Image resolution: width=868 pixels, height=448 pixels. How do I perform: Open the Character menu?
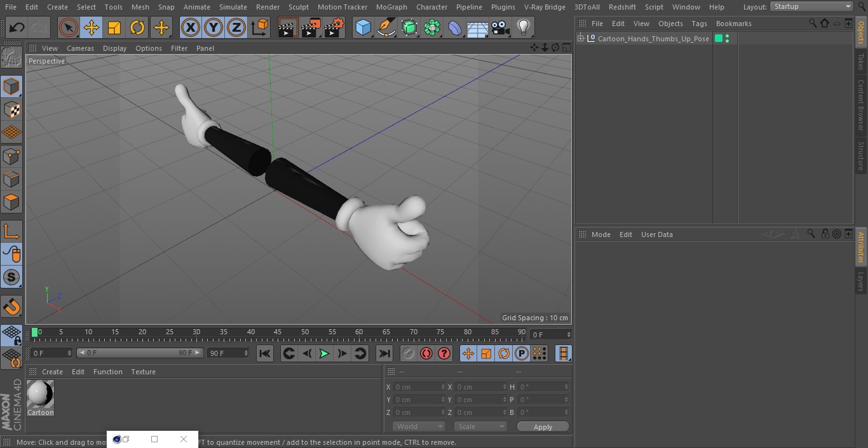pyautogui.click(x=432, y=7)
